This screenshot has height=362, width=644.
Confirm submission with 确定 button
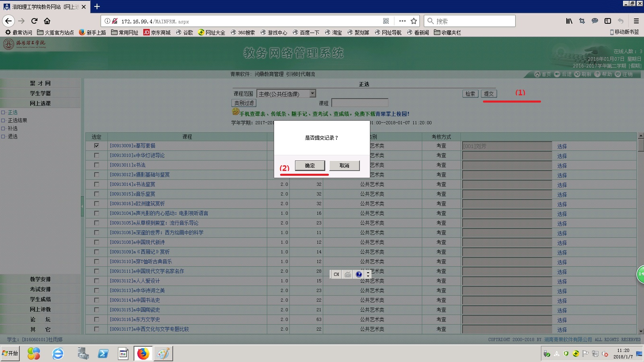click(310, 166)
